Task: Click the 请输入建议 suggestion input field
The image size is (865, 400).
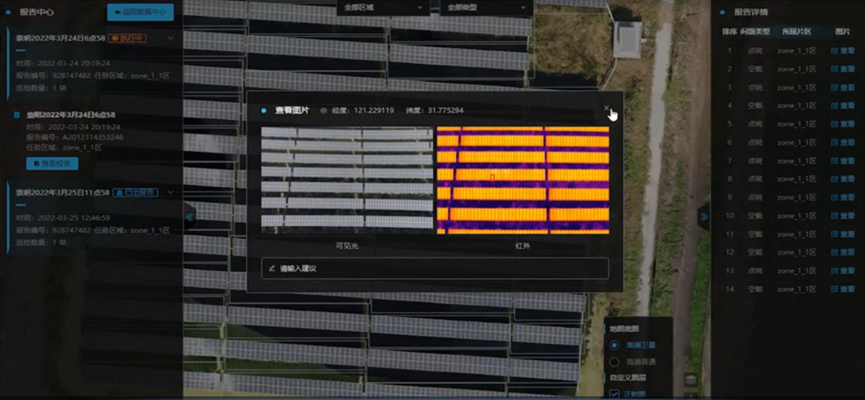Action: [x=434, y=268]
